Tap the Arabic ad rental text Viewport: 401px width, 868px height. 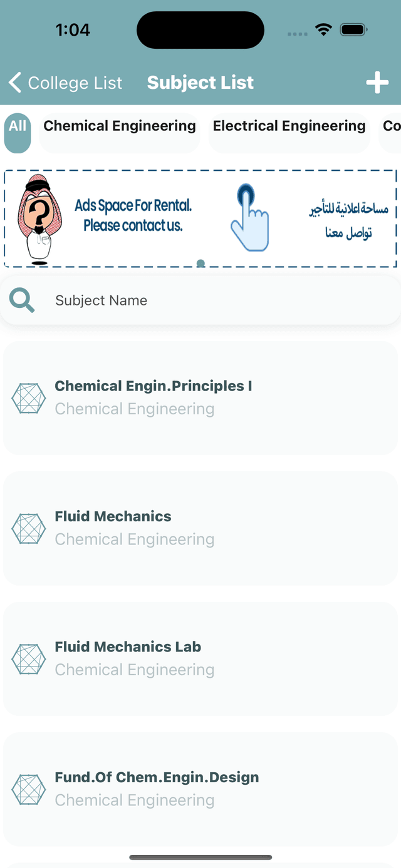tap(348, 220)
